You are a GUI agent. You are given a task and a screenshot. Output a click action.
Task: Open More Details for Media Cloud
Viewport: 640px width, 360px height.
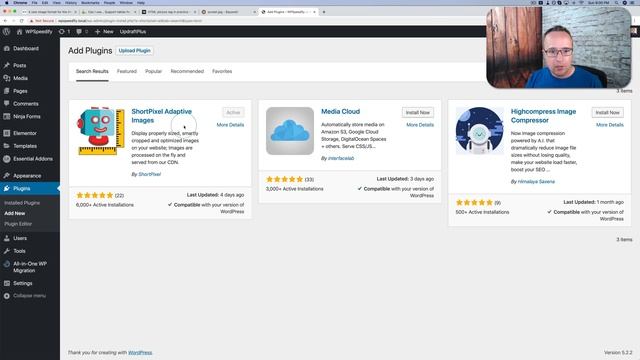tap(420, 125)
